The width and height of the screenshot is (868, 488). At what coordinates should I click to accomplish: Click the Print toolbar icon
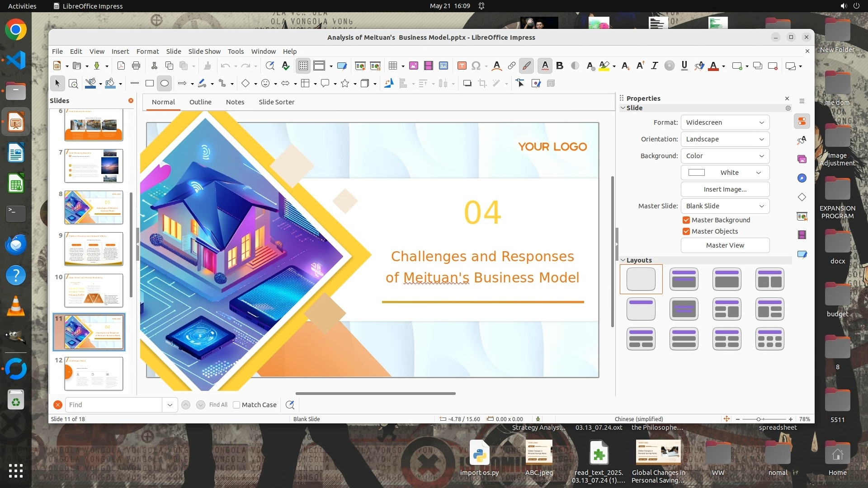pos(136,66)
